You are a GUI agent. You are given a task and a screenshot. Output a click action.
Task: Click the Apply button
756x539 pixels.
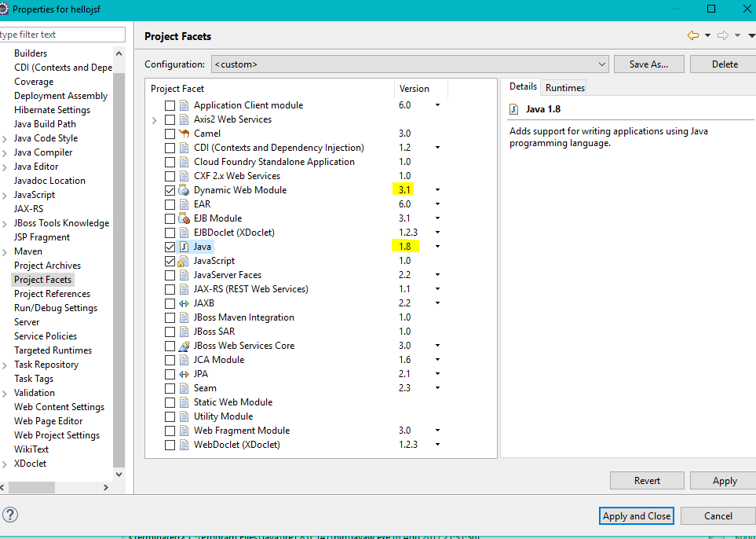724,481
